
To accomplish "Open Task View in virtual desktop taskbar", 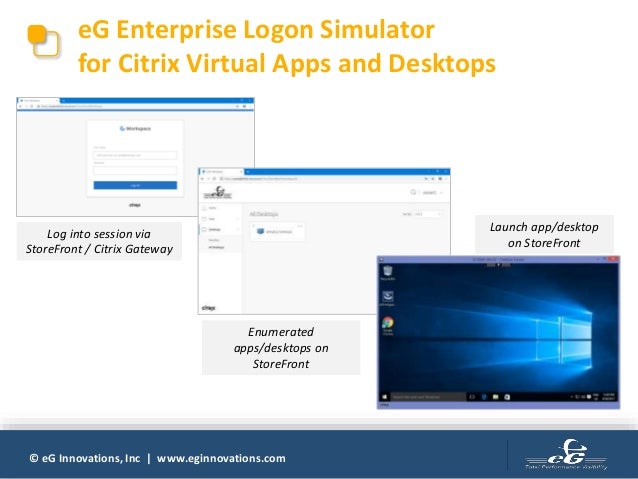I will 472,396.
